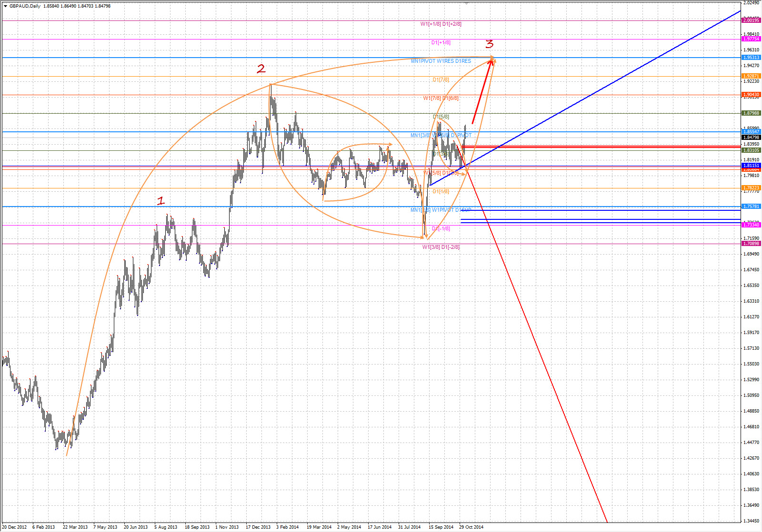The image size is (762, 532).
Task: Select the red wave number 1 annotation
Action: [x=161, y=201]
